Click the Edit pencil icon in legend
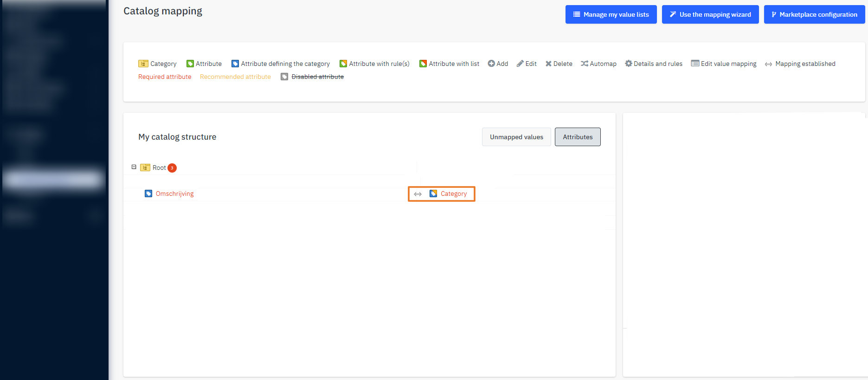 [520, 64]
